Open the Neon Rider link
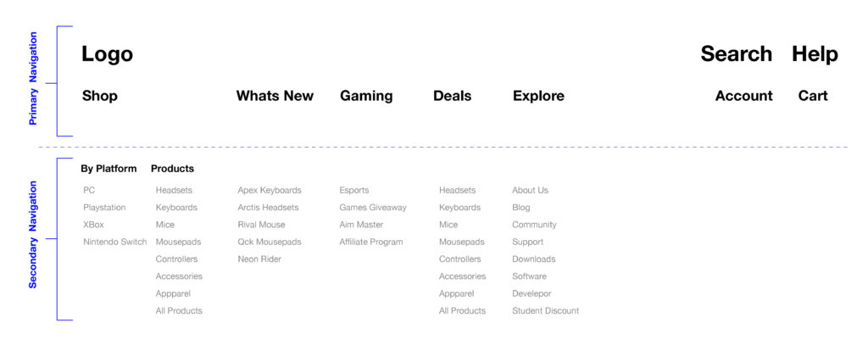868x351 pixels. point(259,259)
